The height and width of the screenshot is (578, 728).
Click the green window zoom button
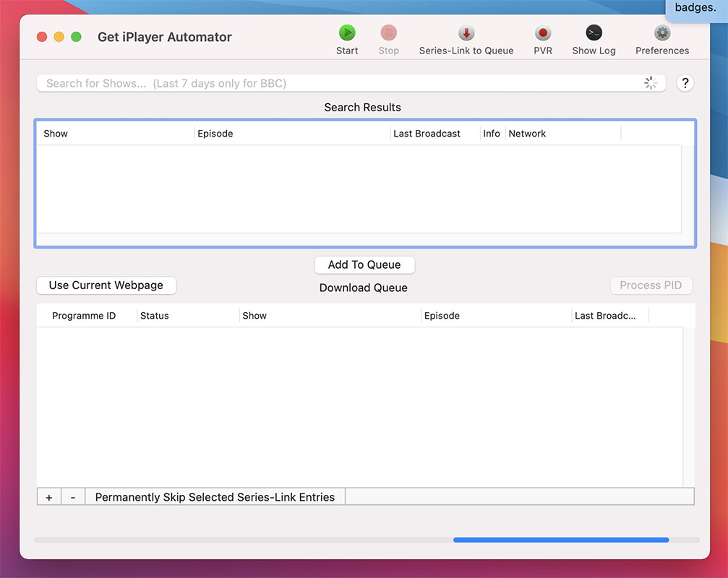pos(76,37)
